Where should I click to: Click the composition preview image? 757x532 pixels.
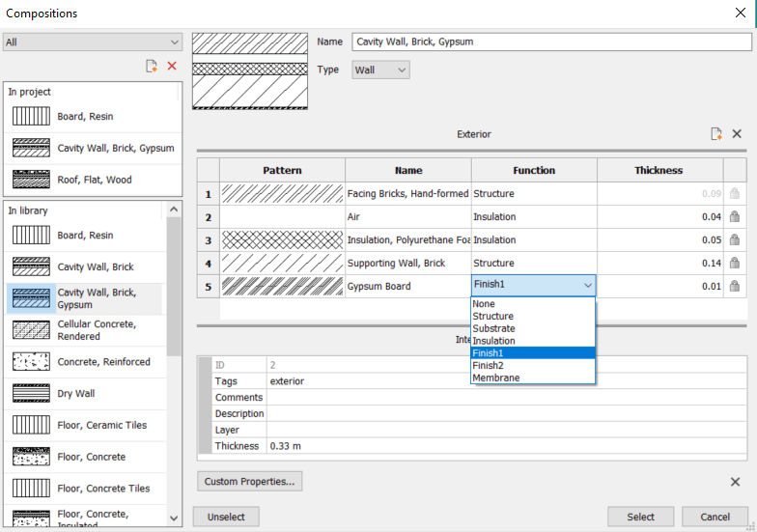[x=250, y=71]
